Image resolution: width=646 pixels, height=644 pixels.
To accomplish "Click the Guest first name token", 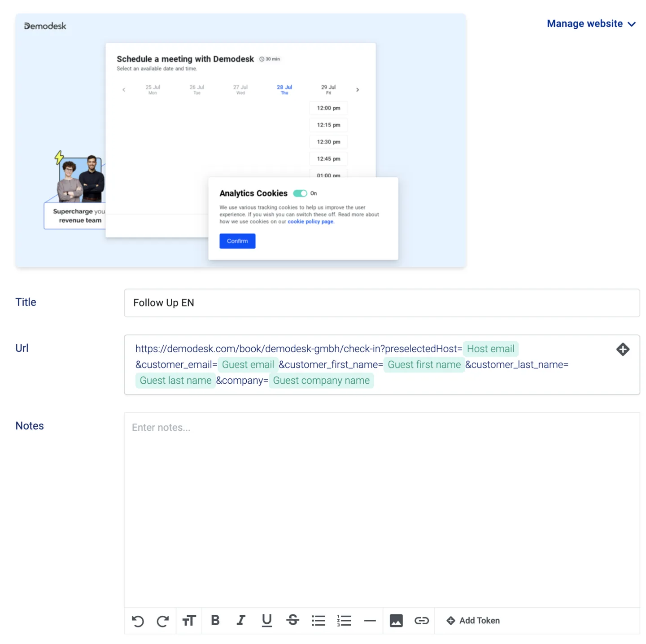I will pos(424,364).
